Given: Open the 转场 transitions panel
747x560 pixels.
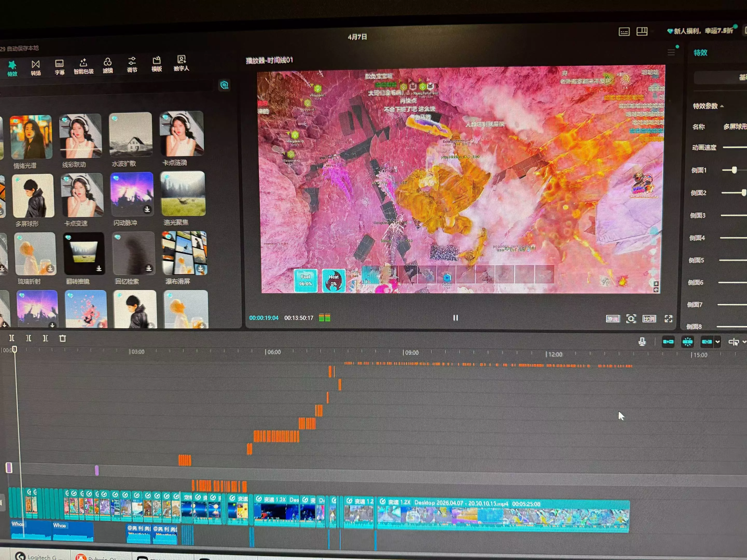Looking at the screenshot, I should coord(36,68).
